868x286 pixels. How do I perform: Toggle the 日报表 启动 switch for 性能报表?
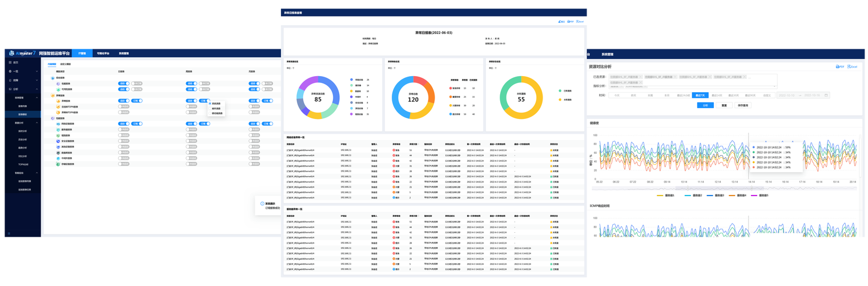pos(123,83)
